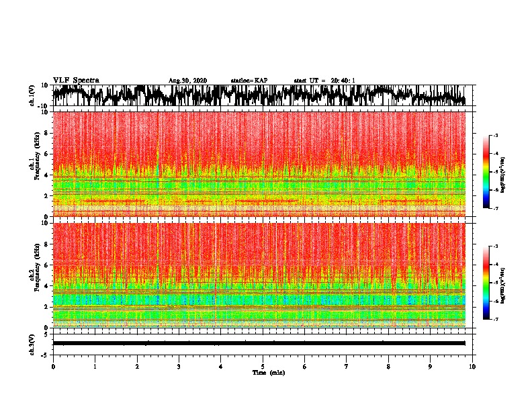Click time axis tick label "8"

click(388, 367)
